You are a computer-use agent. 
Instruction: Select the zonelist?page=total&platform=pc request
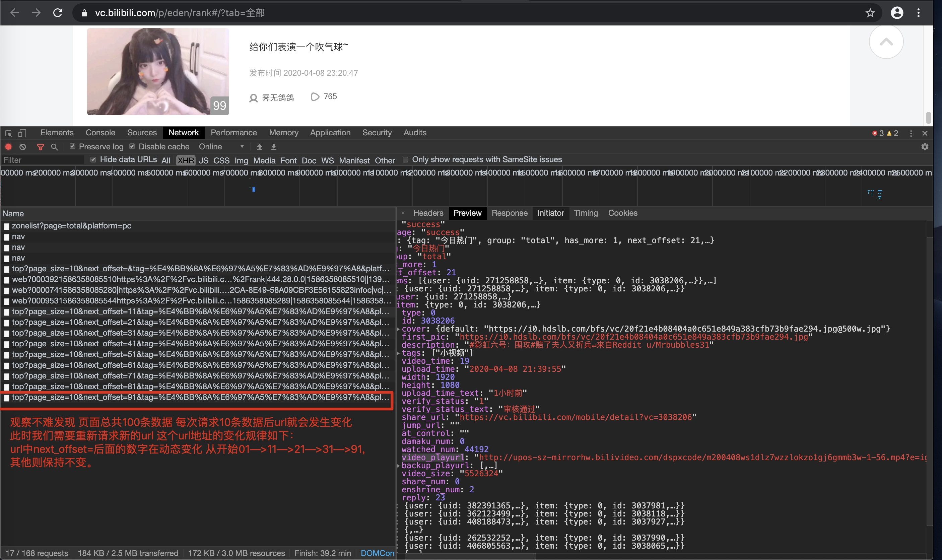(x=198, y=226)
